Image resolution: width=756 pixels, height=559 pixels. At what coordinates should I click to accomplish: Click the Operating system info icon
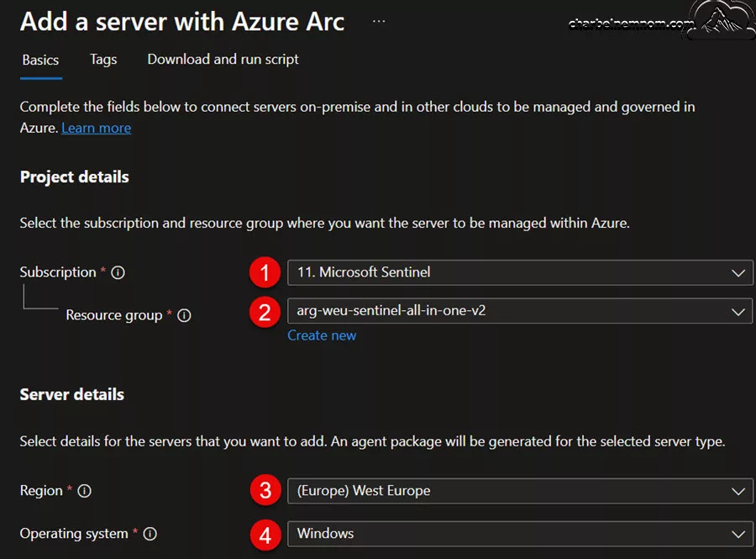(150, 534)
